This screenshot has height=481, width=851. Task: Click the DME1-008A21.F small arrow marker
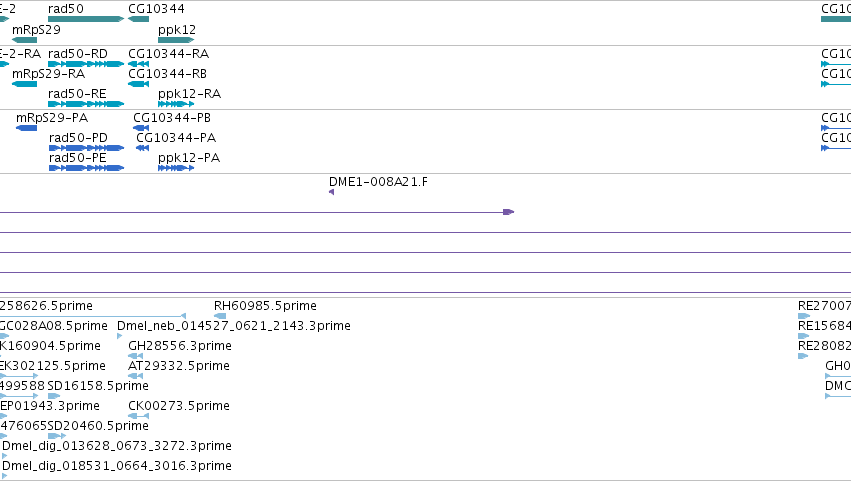tap(331, 192)
